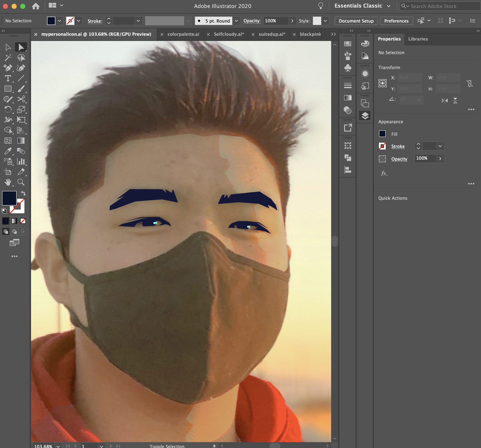Set paint mode to solid Color

pyautogui.click(x=6, y=221)
